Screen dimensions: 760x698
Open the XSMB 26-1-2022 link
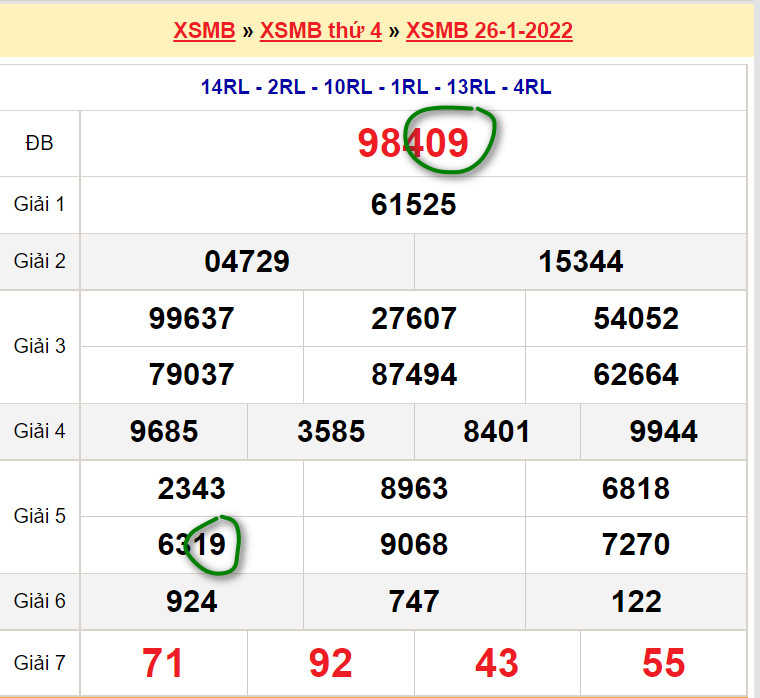(489, 30)
